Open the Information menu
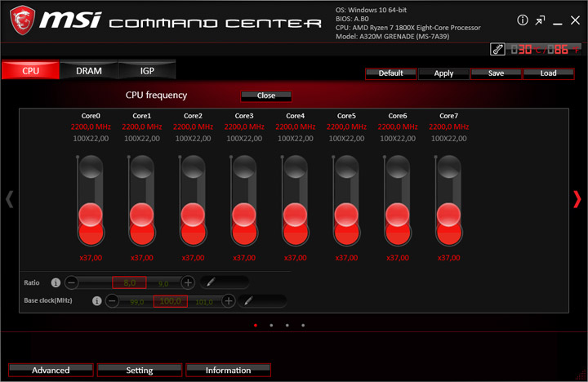Screen dimensions: 588x382 coord(228,370)
